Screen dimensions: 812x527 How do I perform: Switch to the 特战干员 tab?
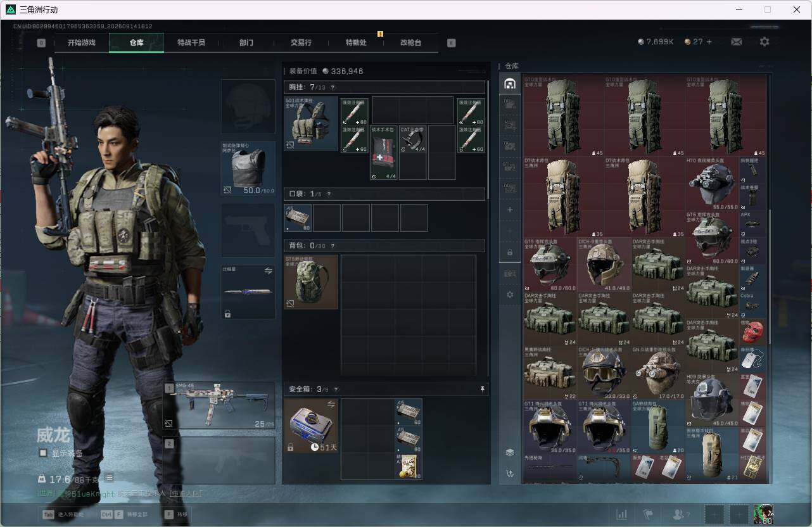pyautogui.click(x=191, y=42)
